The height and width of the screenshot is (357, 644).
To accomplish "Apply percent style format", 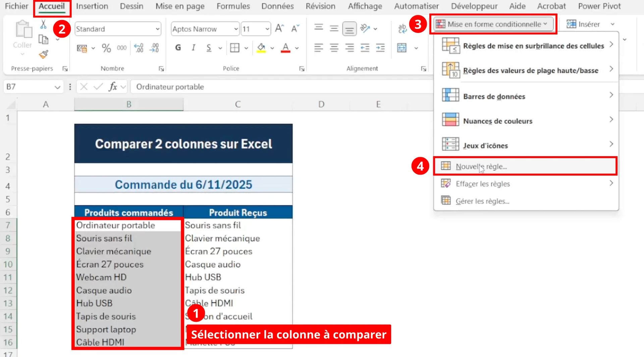I will point(106,48).
